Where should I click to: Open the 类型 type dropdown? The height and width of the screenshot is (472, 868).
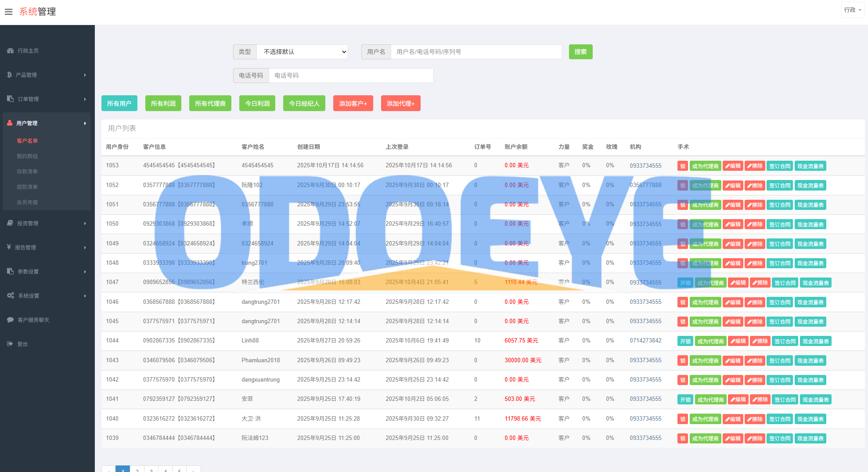click(x=302, y=52)
